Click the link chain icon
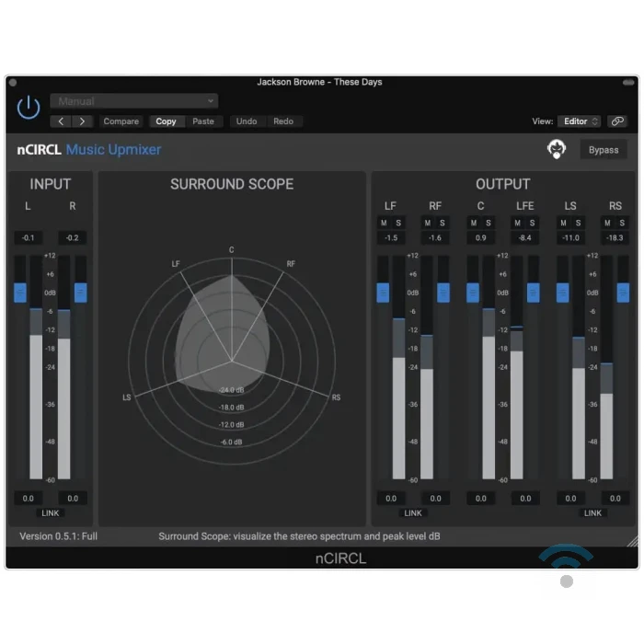Screen dimensions: 644x644 click(617, 121)
